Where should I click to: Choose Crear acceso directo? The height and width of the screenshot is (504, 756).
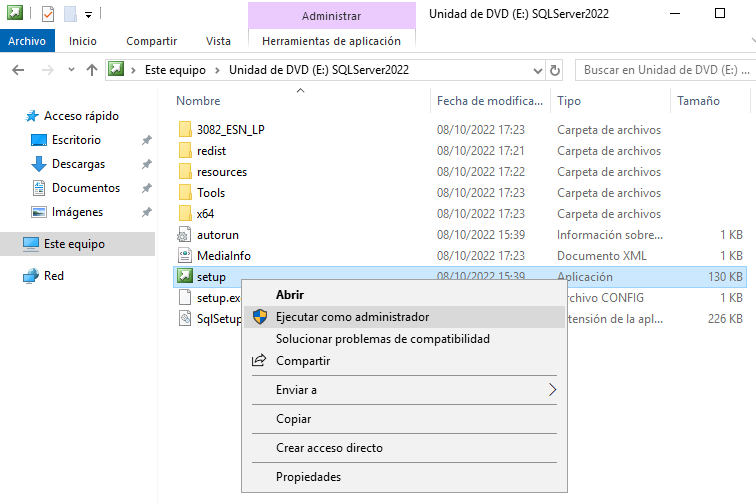pos(404,448)
